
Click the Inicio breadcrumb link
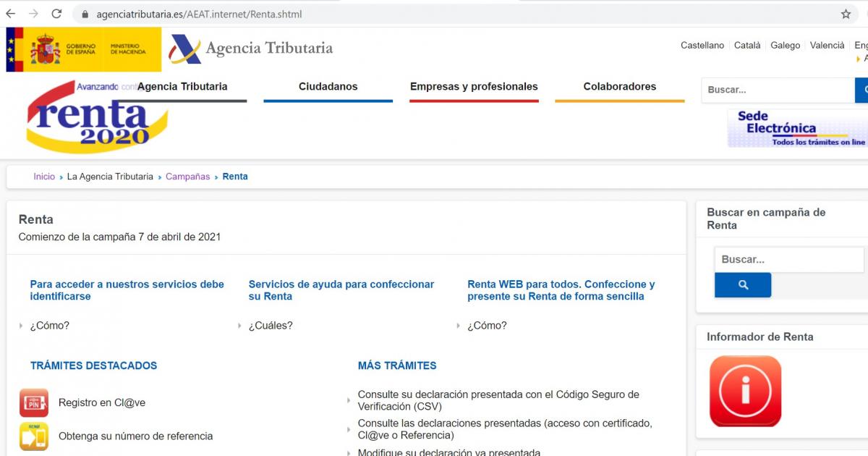[44, 177]
